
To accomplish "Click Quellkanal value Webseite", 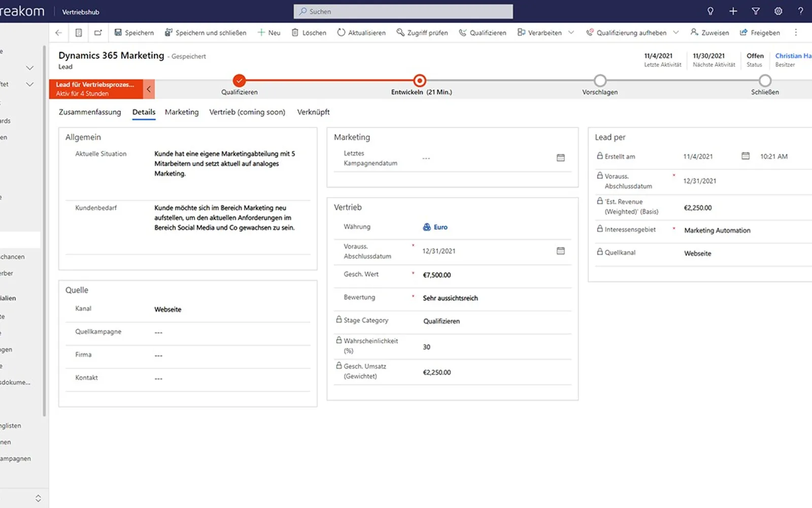I will click(698, 253).
